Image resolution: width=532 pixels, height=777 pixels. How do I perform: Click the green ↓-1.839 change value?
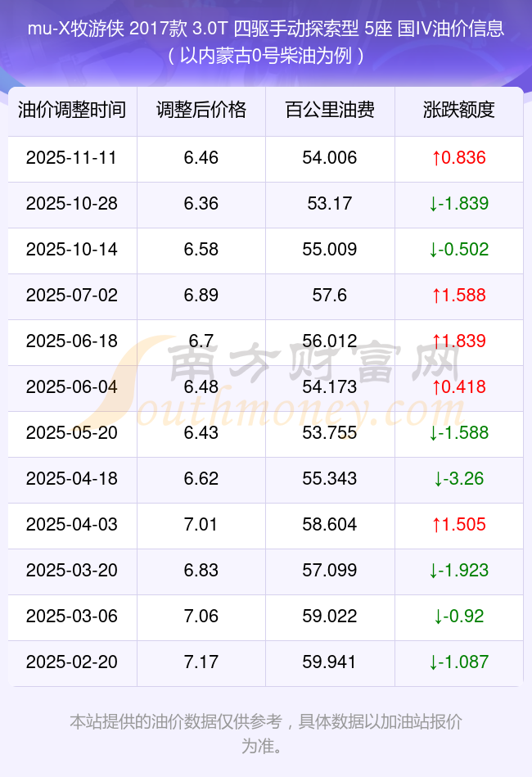(459, 204)
